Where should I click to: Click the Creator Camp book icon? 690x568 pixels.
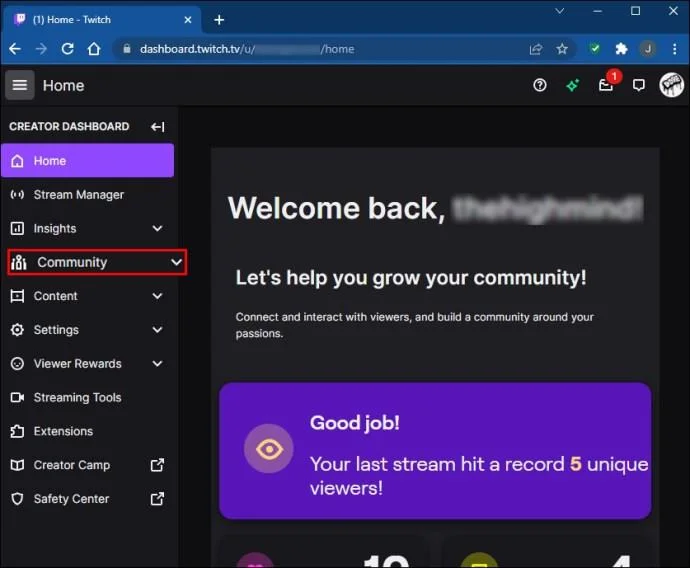coord(17,465)
